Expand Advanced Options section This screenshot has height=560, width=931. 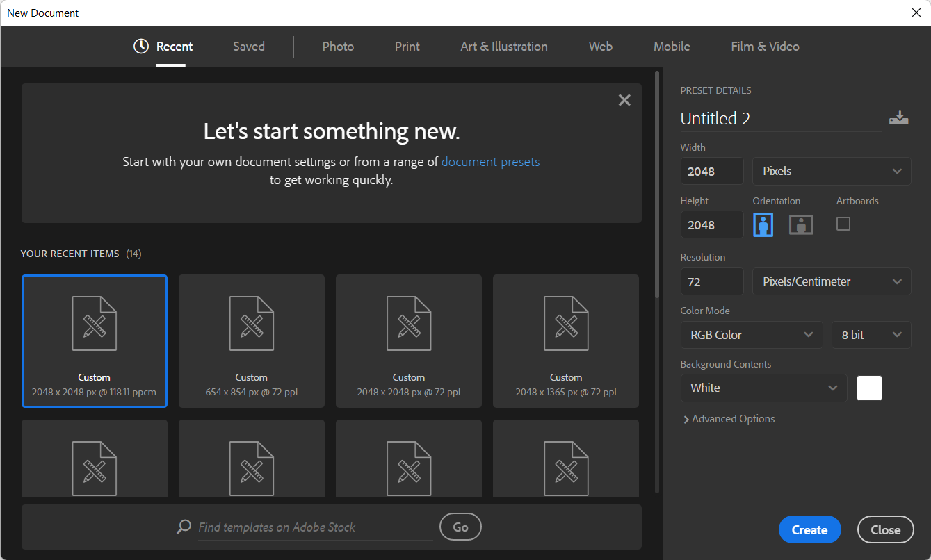point(729,419)
